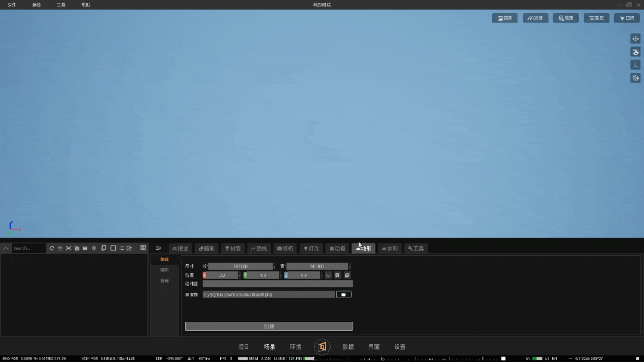
Task: Click the 经纬度 coordinates input field
Action: 278,284
